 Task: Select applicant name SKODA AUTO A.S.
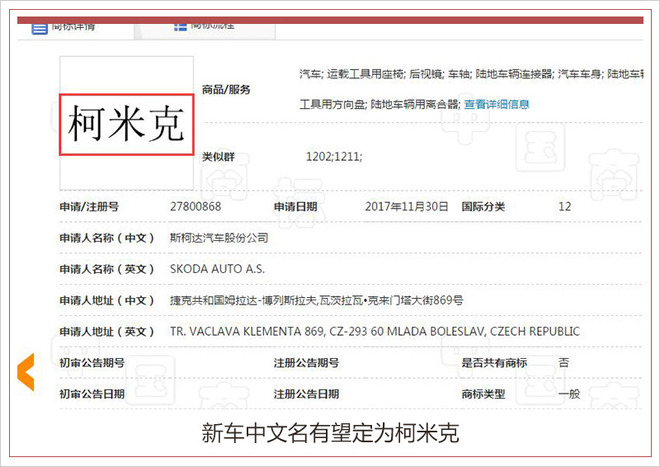coord(217,269)
